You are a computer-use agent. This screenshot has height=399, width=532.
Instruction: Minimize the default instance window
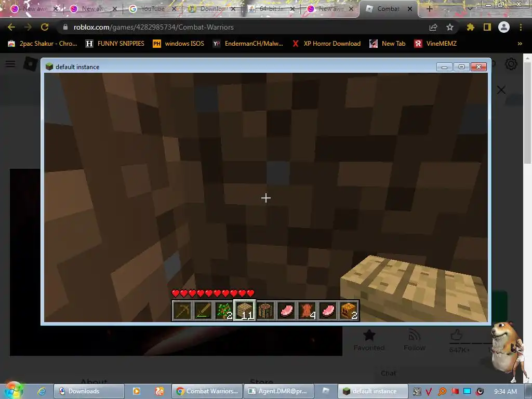point(444,67)
